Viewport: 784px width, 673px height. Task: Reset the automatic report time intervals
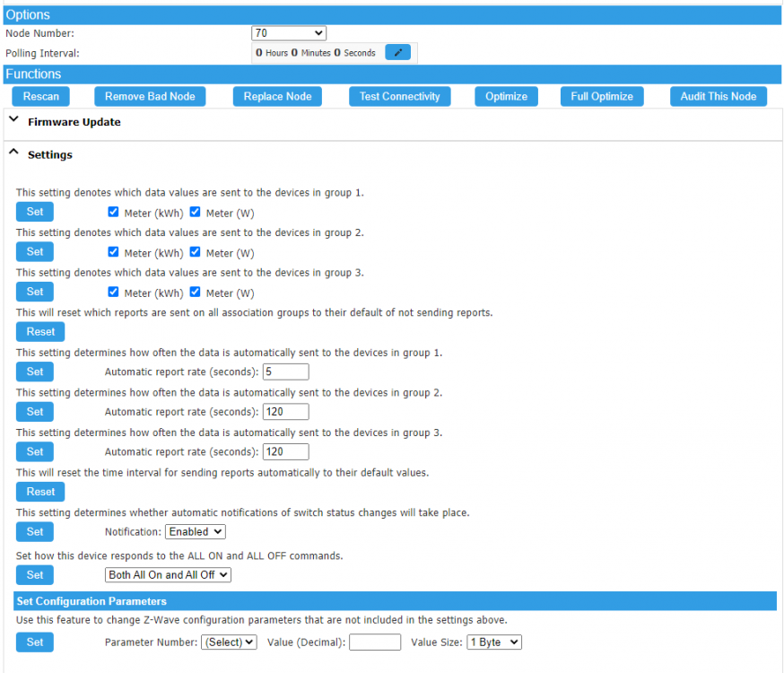(x=40, y=492)
